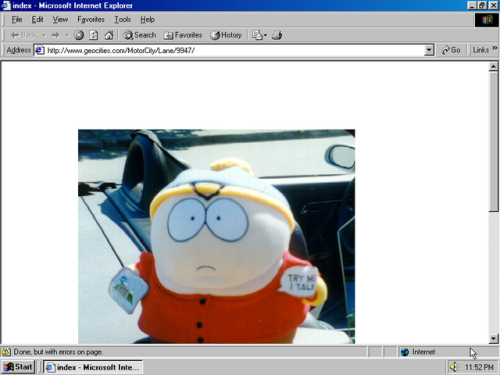Open the Help menu
The image size is (500, 375).
pyautogui.click(x=147, y=20)
